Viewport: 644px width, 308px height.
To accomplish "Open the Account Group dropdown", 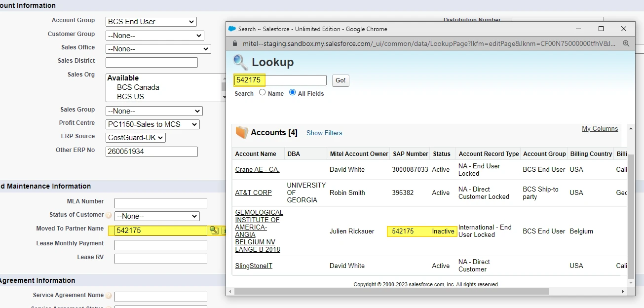I will (x=151, y=22).
